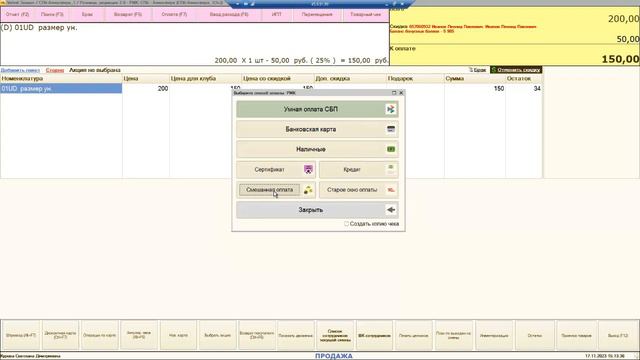Image resolution: width=640 pixels, height=360 pixels.
Task: Open Ввод расхода (F8)
Action: pos(229,14)
